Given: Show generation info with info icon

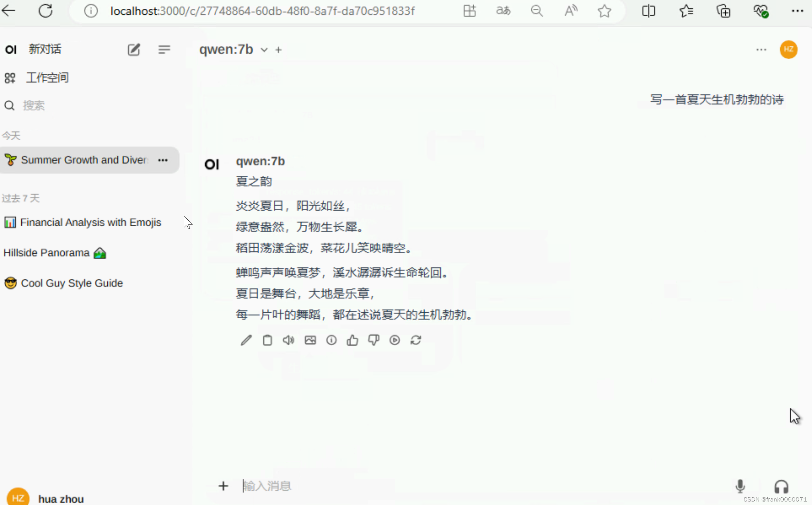Looking at the screenshot, I should pyautogui.click(x=331, y=340).
